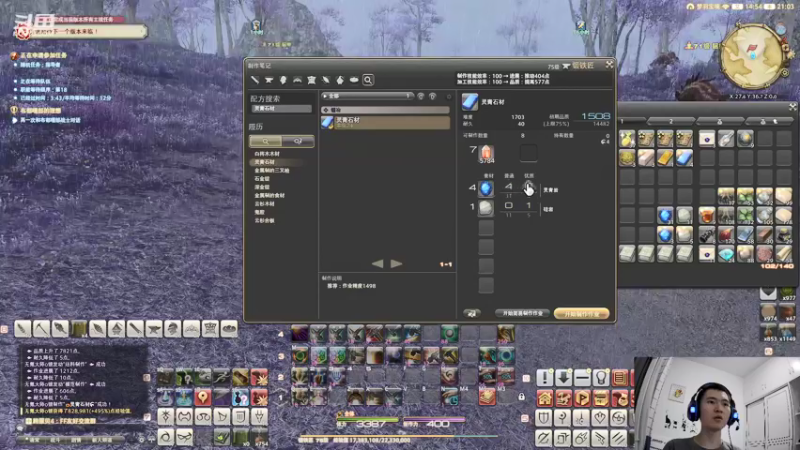This screenshot has height=450, width=800.
Task: Click the house icon in red menu row
Action: [x=544, y=398]
